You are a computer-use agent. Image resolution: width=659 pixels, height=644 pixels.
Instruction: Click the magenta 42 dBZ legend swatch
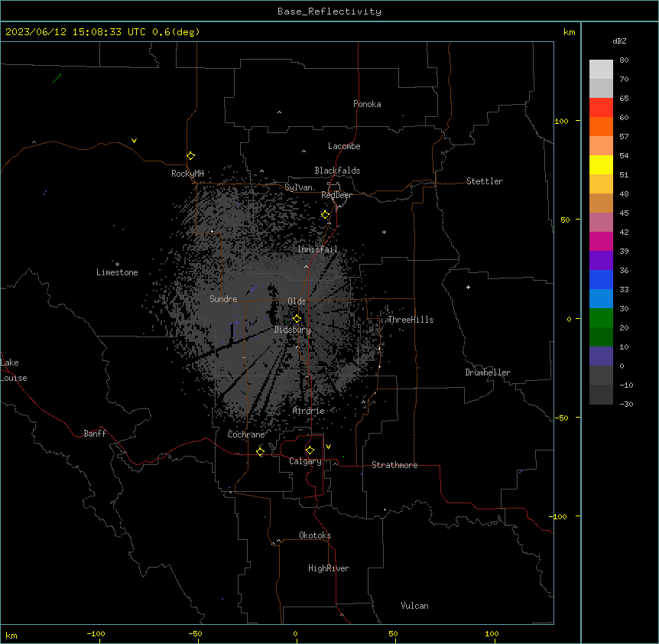[x=601, y=241]
